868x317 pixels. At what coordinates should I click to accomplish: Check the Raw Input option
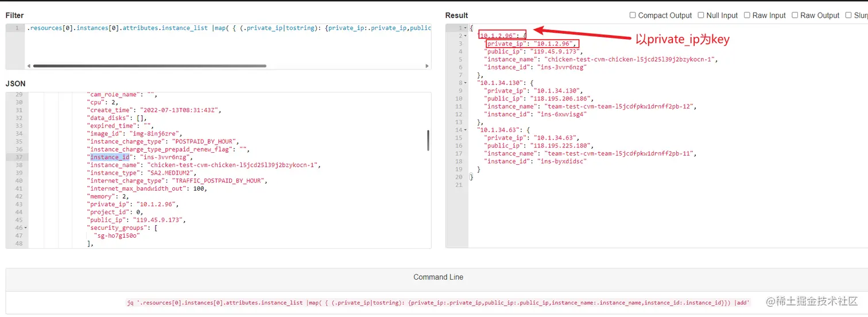click(747, 16)
